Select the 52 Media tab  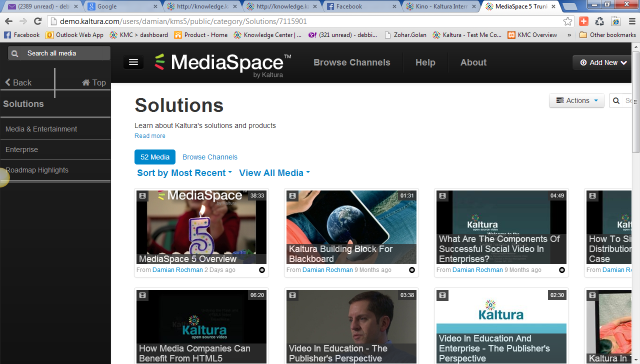pyautogui.click(x=155, y=157)
